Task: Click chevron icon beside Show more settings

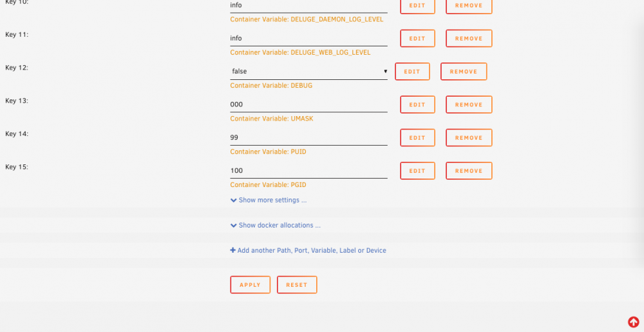Action: pyautogui.click(x=233, y=200)
